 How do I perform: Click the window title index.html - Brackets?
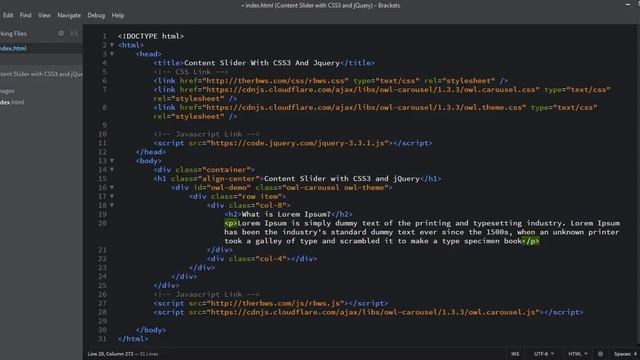(x=320, y=5)
